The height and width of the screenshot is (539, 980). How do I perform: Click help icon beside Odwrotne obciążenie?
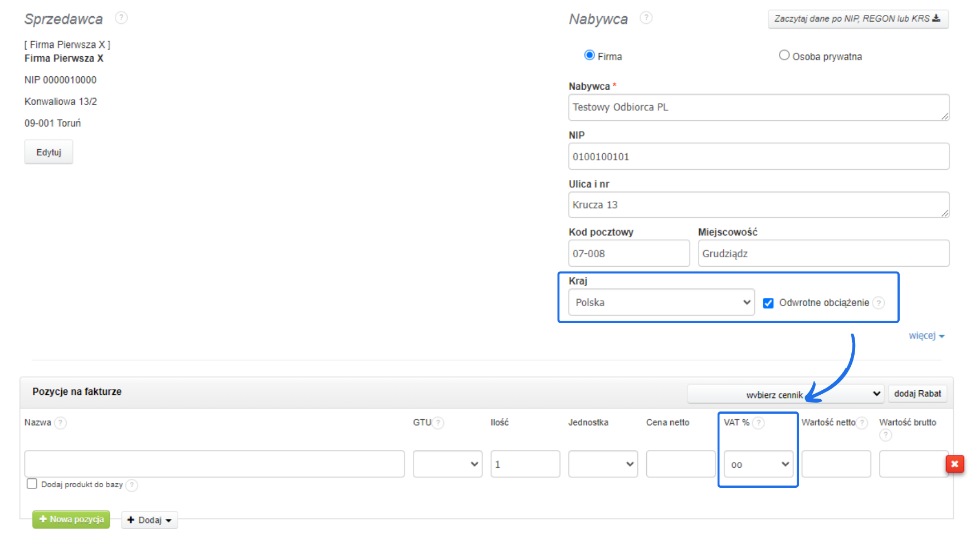878,303
